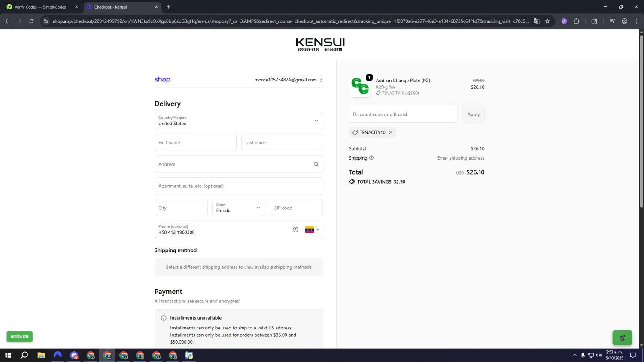Open the Shop account options menu
Image resolution: width=644 pixels, height=362 pixels.
[321, 80]
